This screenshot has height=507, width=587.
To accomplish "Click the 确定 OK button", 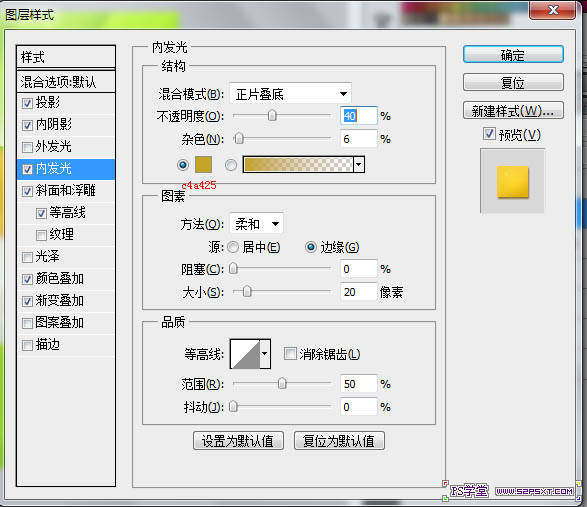I will [x=513, y=55].
